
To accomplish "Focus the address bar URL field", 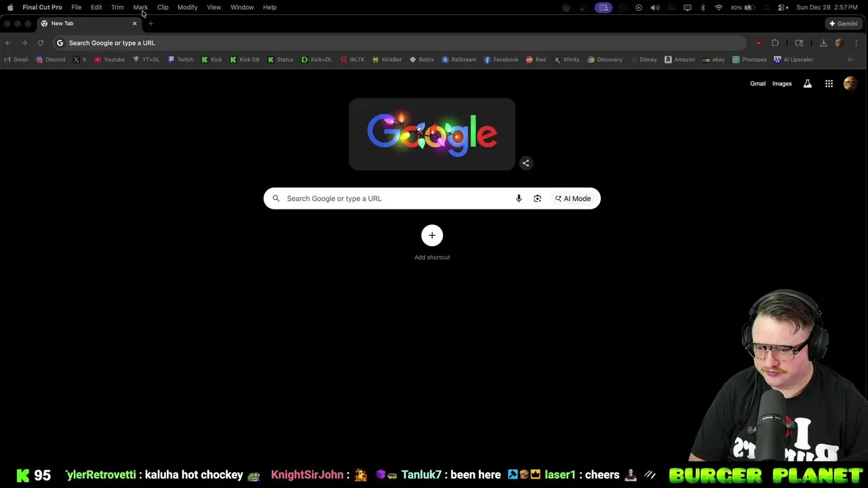I will [400, 43].
